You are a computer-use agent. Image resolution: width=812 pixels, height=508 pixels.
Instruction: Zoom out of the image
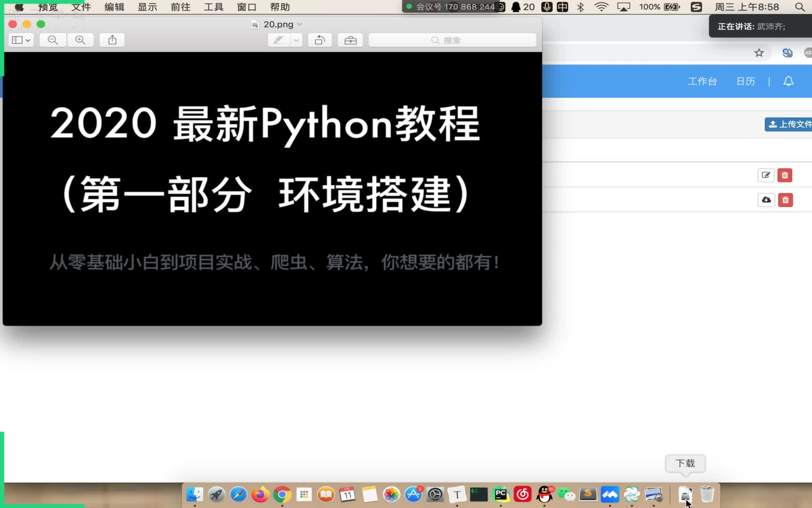pyautogui.click(x=53, y=40)
